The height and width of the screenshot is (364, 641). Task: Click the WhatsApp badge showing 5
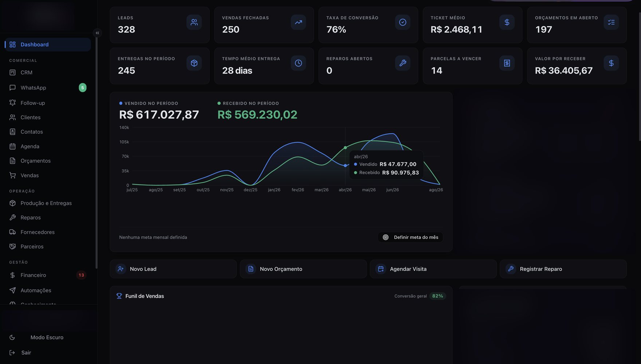pos(83,88)
